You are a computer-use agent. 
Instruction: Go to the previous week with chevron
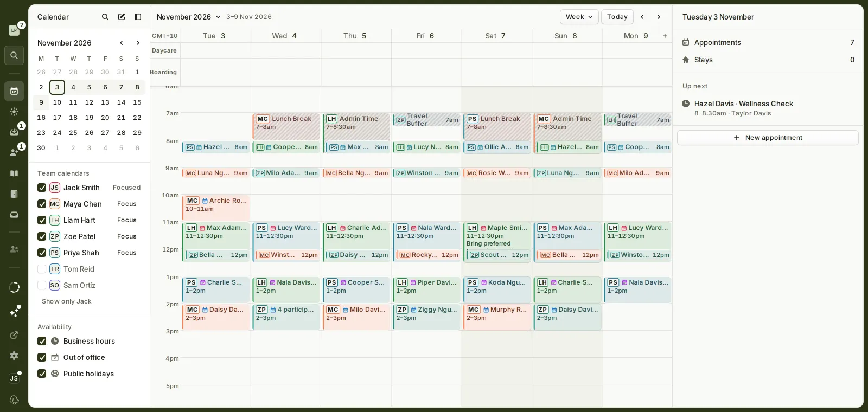click(x=642, y=17)
